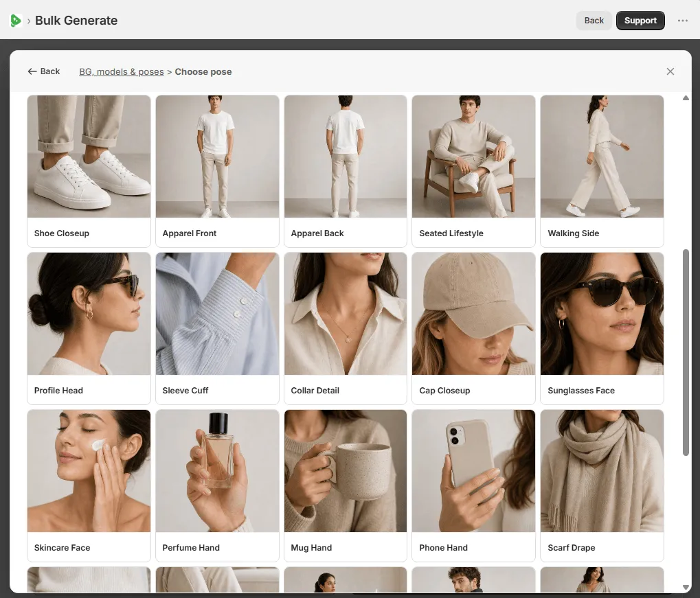Click the "Sunglasses Face" caption

pyautogui.click(x=580, y=390)
